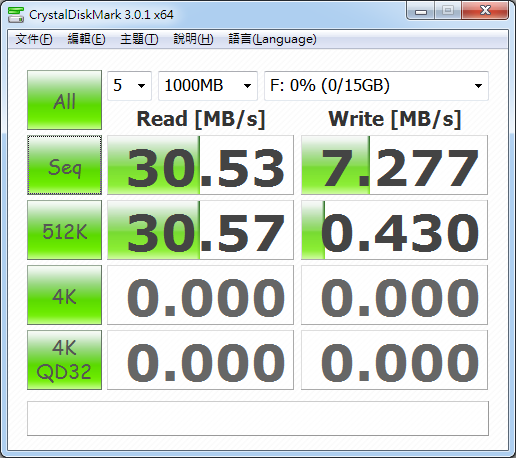Viewport: 516px width, 458px height.
Task: Start the 4K random test
Action: point(64,295)
